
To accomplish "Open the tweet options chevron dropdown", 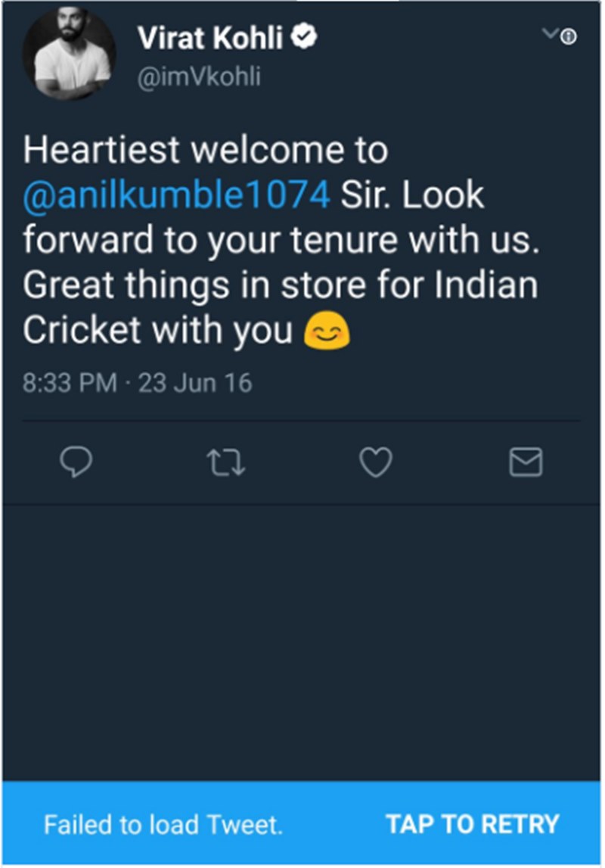I will click(553, 34).
